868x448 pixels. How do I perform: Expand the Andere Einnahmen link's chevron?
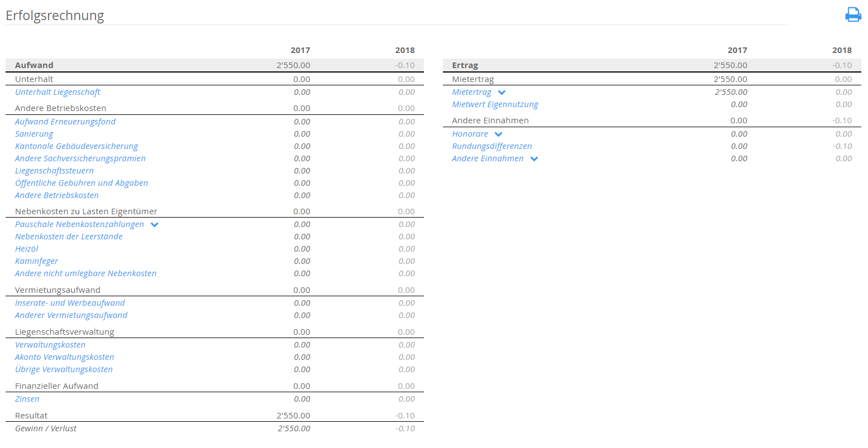click(534, 159)
